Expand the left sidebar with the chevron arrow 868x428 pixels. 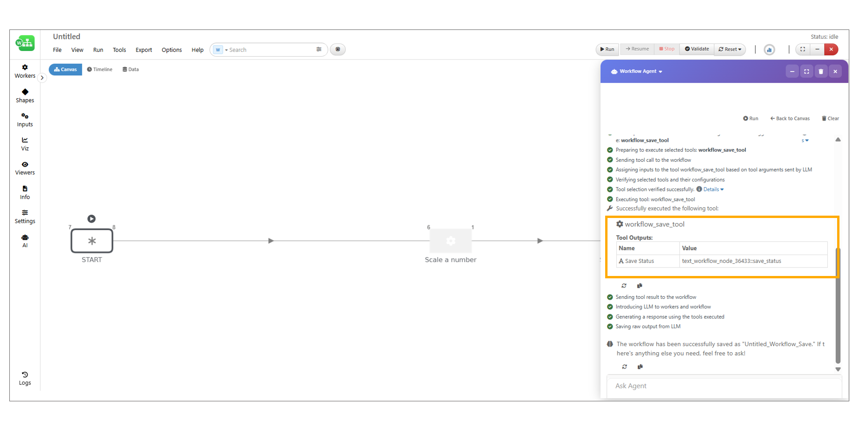pos(42,78)
